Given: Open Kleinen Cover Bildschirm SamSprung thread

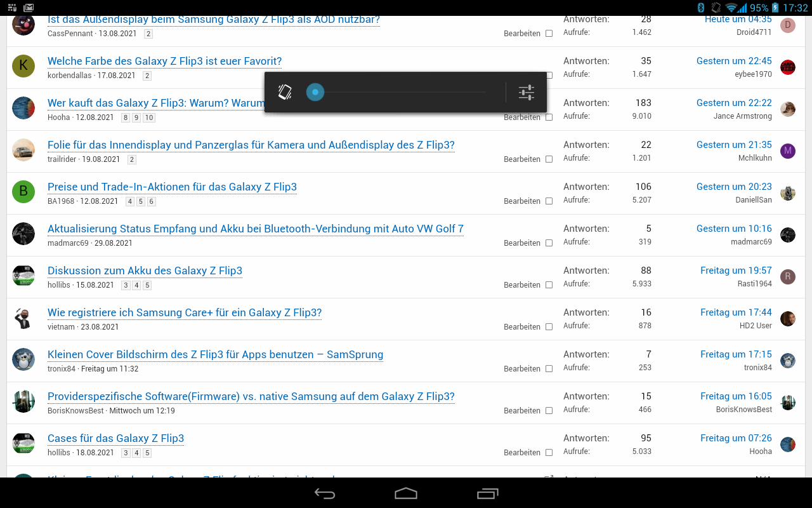Looking at the screenshot, I should (x=215, y=354).
